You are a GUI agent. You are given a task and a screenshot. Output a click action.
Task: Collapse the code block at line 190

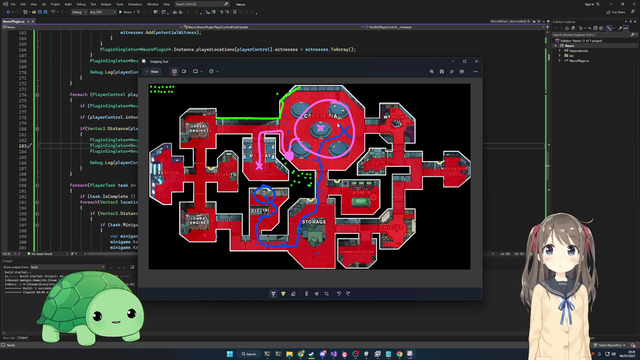point(37,185)
